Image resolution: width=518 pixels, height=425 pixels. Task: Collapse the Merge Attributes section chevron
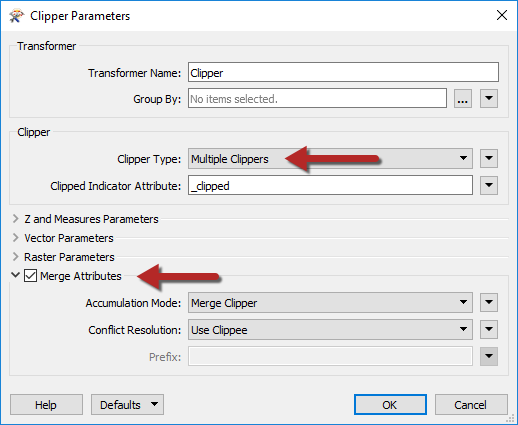tap(15, 275)
